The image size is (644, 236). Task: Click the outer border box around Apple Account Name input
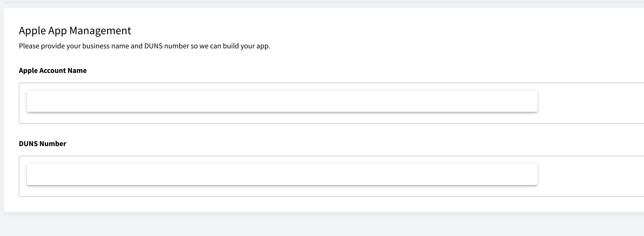coord(331,103)
